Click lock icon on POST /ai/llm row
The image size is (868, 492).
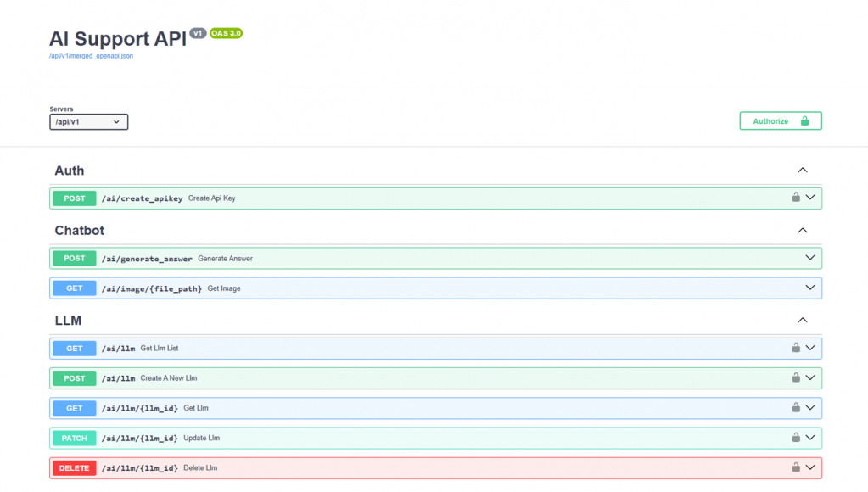[796, 377]
